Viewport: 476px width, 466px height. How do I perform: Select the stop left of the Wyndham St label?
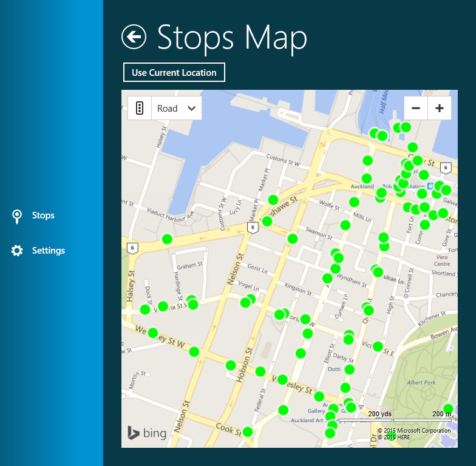(327, 278)
